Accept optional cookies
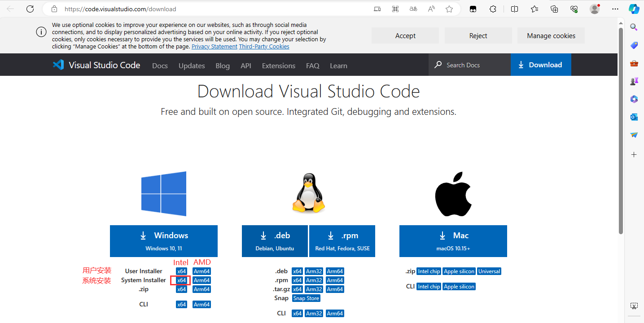 click(x=405, y=36)
